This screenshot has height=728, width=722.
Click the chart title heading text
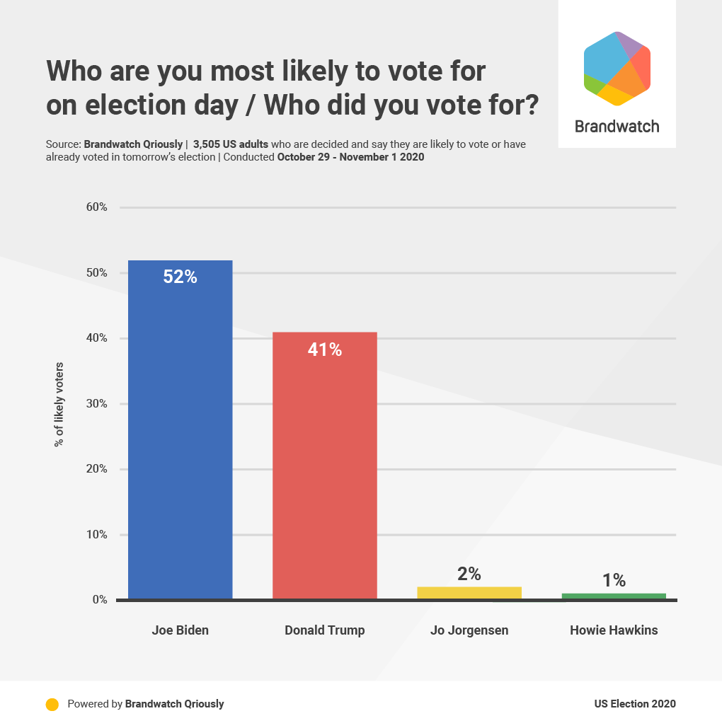tap(292, 88)
